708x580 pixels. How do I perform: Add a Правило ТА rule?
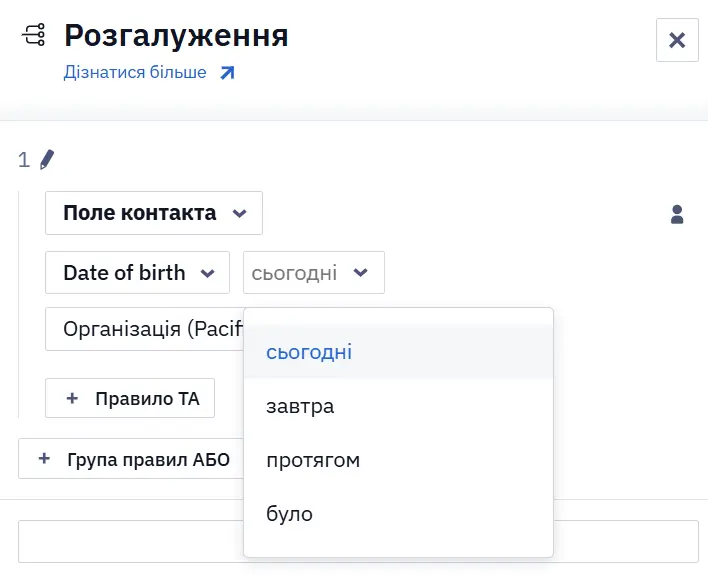130,398
